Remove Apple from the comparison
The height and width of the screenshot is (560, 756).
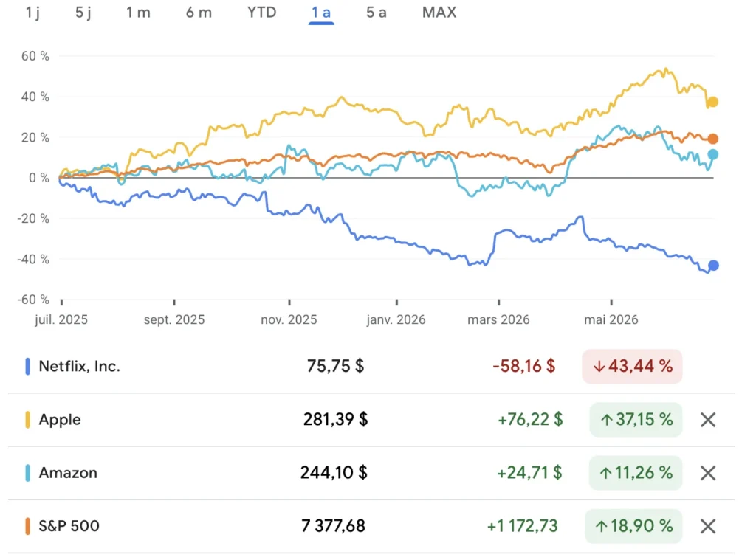(708, 420)
